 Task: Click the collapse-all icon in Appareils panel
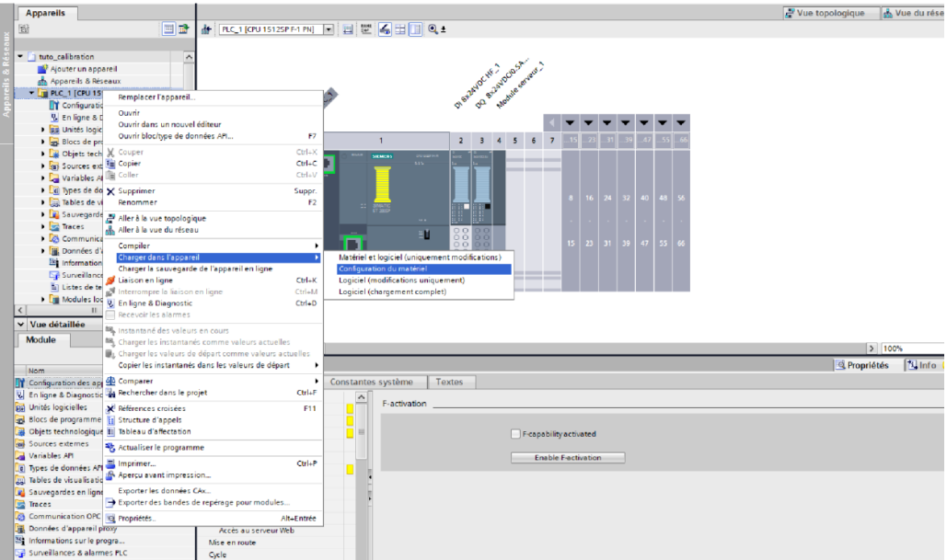pos(24,29)
